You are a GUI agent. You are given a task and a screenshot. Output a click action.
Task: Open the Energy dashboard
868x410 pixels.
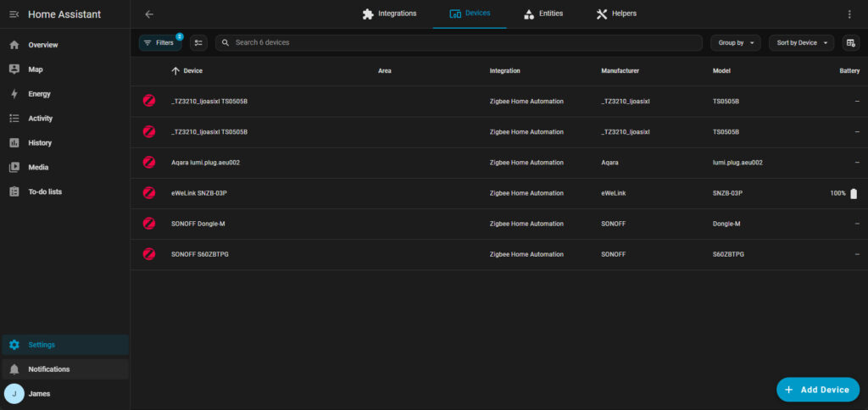[x=41, y=94]
